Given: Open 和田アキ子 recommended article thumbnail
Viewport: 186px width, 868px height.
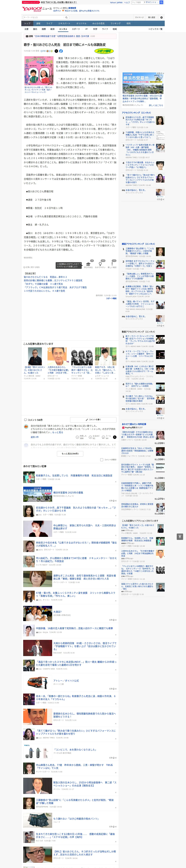Looking at the screenshot, I should point(105,356).
